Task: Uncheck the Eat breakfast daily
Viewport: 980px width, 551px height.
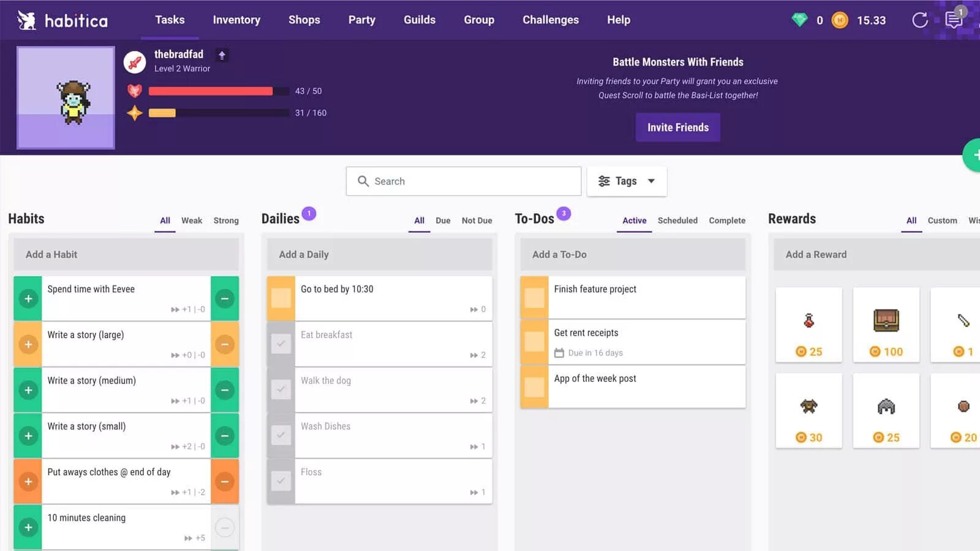Action: point(281,344)
